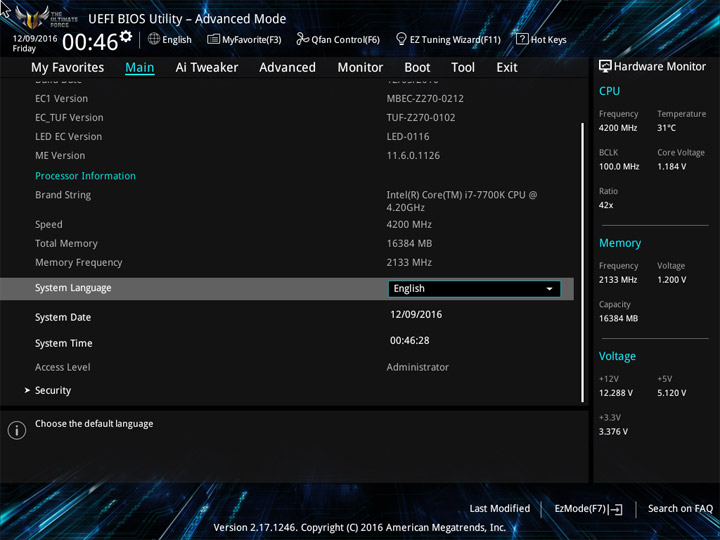The height and width of the screenshot is (540, 720).
Task: Click the System Language row label
Action: [73, 288]
